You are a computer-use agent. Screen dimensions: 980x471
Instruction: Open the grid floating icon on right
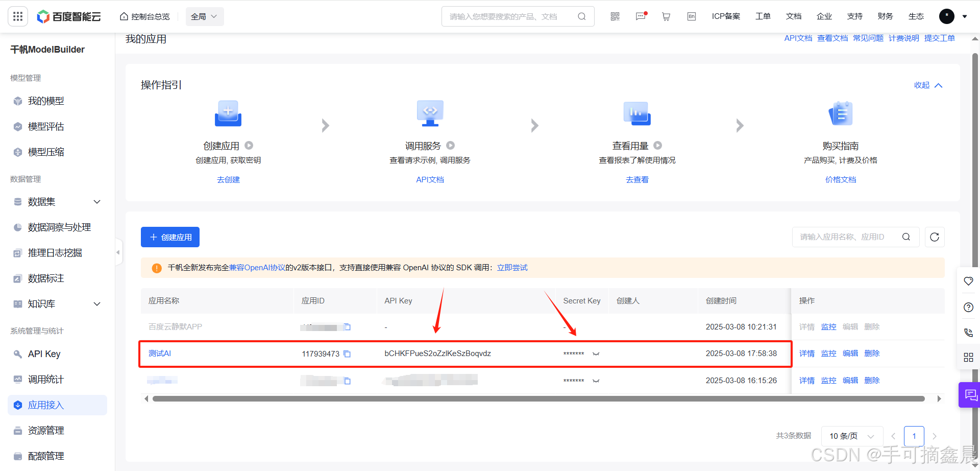[968, 357]
